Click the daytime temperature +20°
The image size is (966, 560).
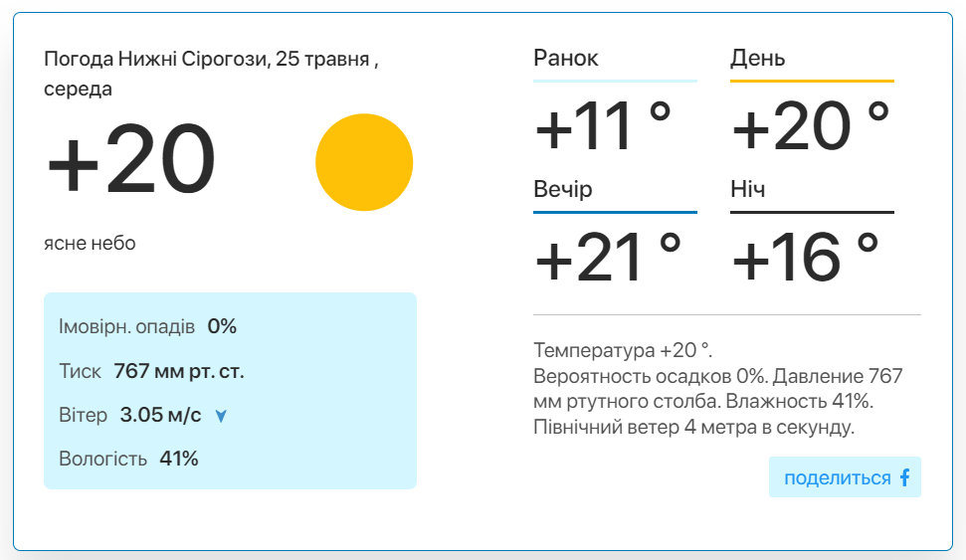tap(811, 126)
